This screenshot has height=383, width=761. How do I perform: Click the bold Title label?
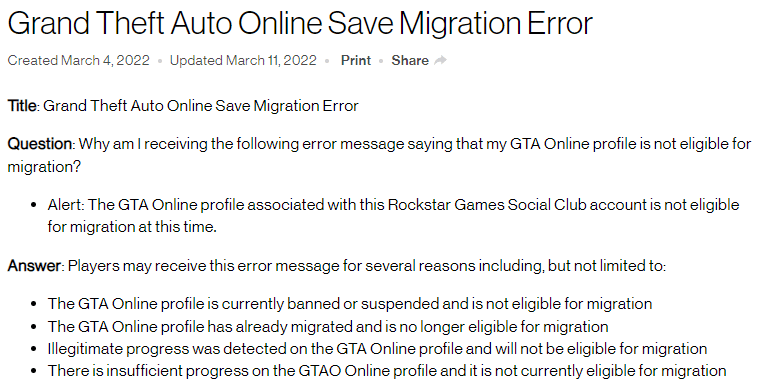coord(22,105)
